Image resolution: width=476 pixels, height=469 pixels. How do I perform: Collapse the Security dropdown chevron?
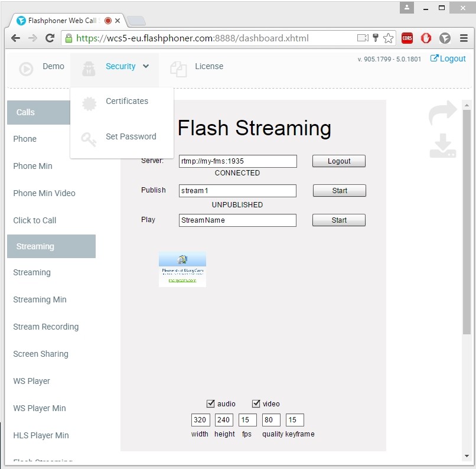(146, 66)
